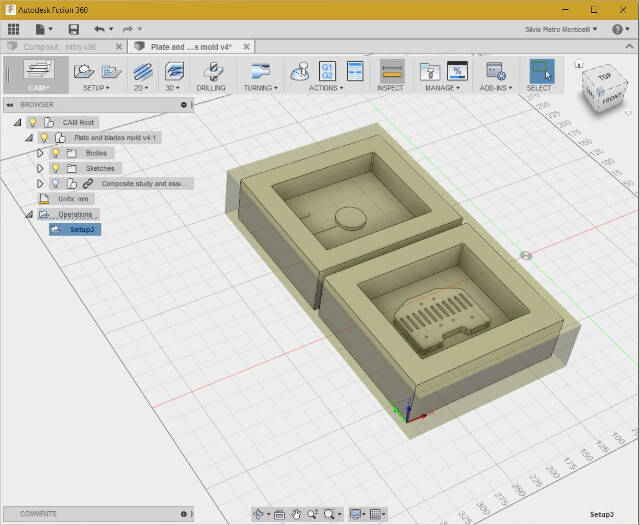Activate the Pan hand tool
Image resolution: width=640 pixels, height=525 pixels.
296,514
